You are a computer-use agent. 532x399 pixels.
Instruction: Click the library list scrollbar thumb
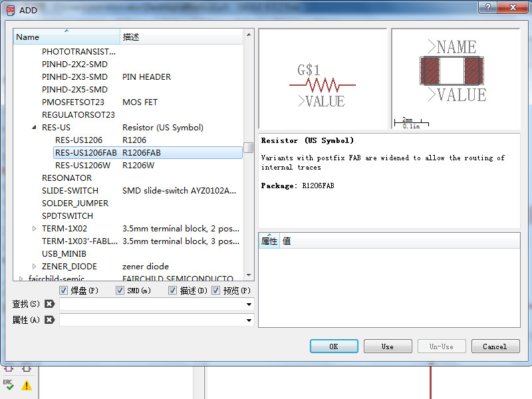pyautogui.click(x=249, y=148)
